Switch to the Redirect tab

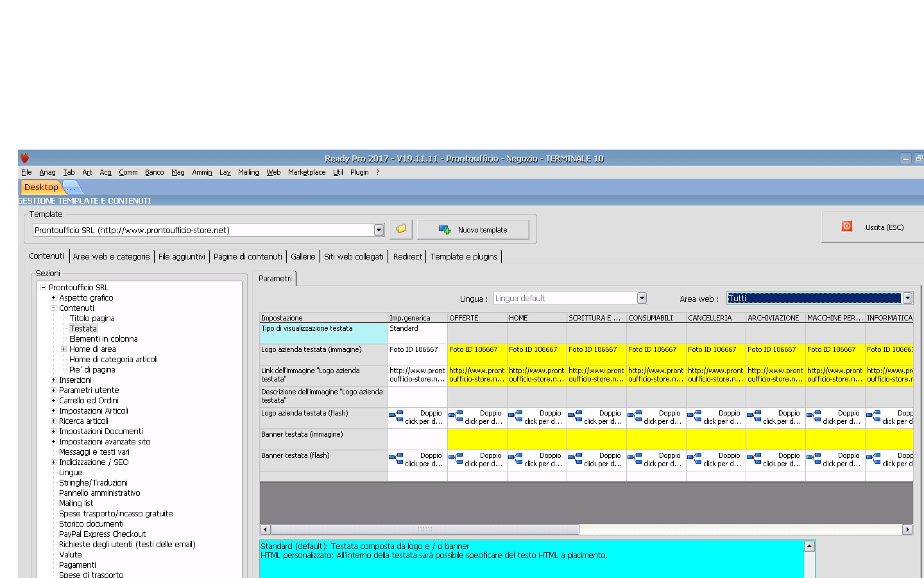(407, 256)
